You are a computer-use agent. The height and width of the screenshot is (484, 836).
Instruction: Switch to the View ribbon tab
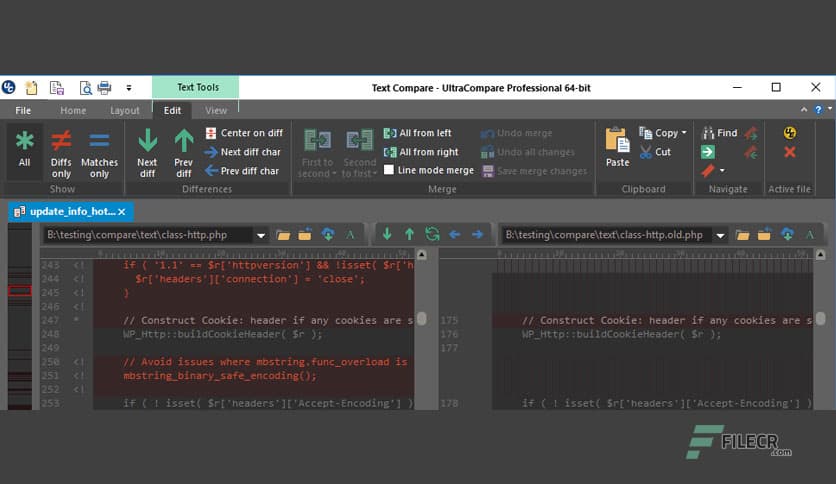216,110
